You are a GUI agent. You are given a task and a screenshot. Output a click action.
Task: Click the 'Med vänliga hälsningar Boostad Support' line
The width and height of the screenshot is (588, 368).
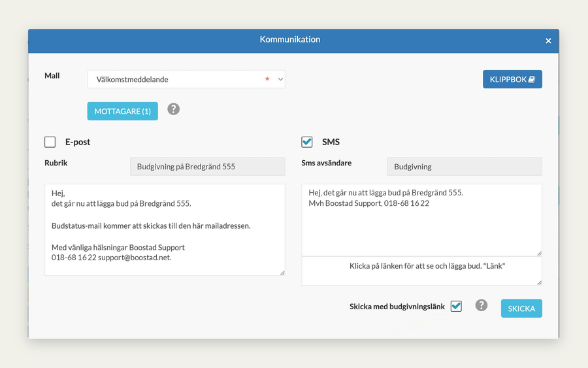118,248
